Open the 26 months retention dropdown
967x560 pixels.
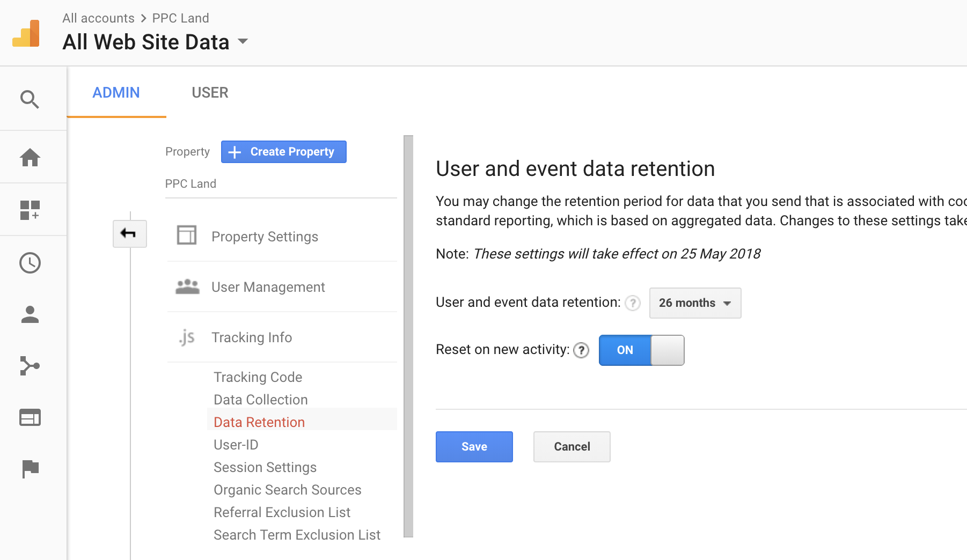pos(695,303)
